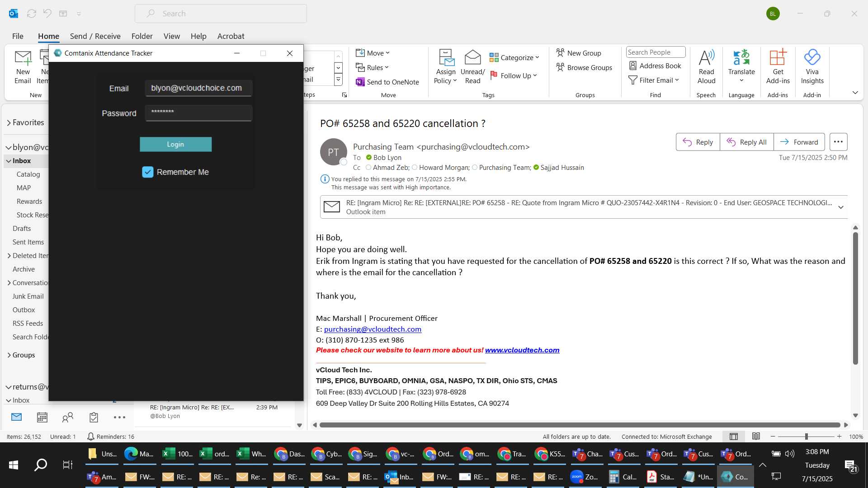Click the New Email icon
Screen dimensions: 868x488
click(23, 67)
